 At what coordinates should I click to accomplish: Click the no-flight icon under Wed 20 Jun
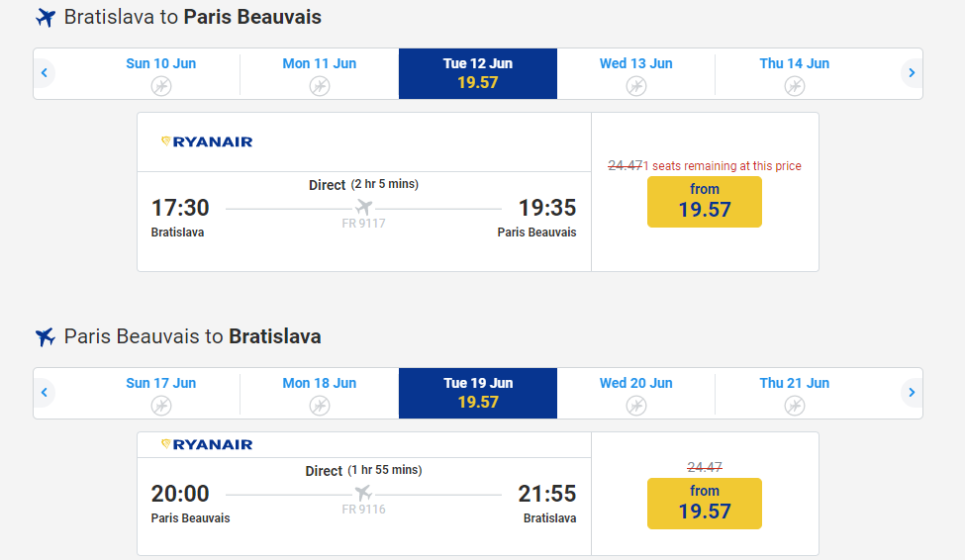(635, 406)
